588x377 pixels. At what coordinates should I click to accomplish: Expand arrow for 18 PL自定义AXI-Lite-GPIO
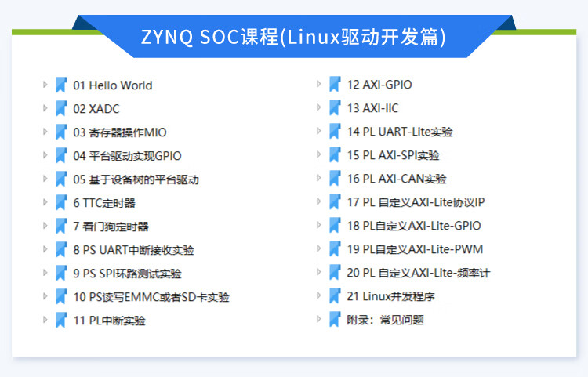coord(319,224)
